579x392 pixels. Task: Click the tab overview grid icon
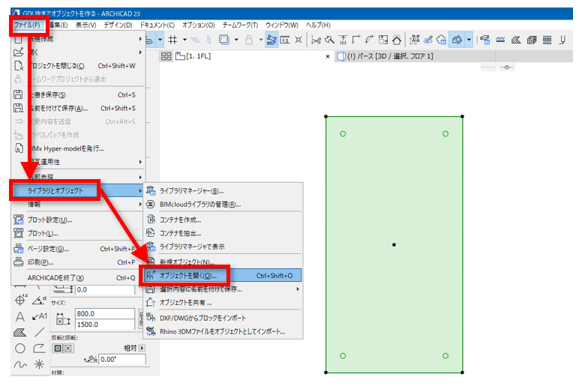pos(166,56)
